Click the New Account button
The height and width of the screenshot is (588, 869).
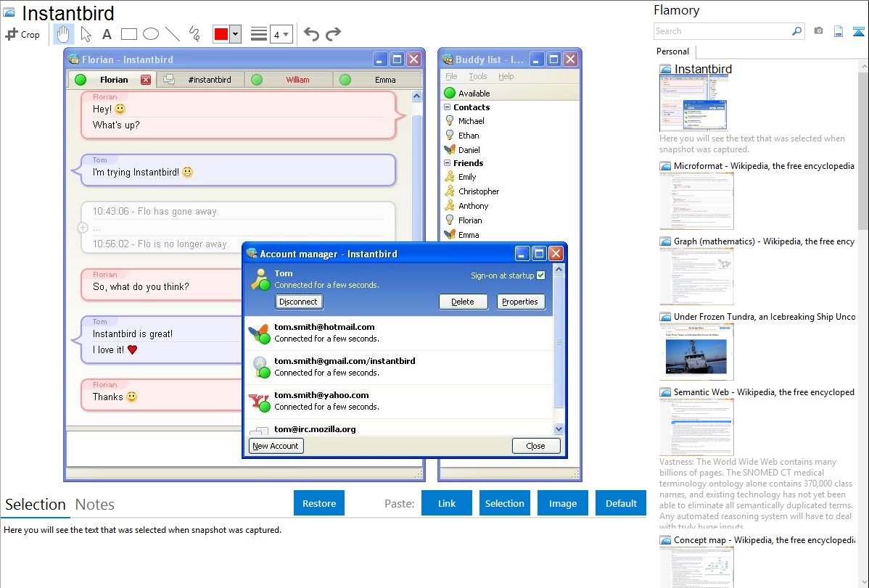point(276,446)
